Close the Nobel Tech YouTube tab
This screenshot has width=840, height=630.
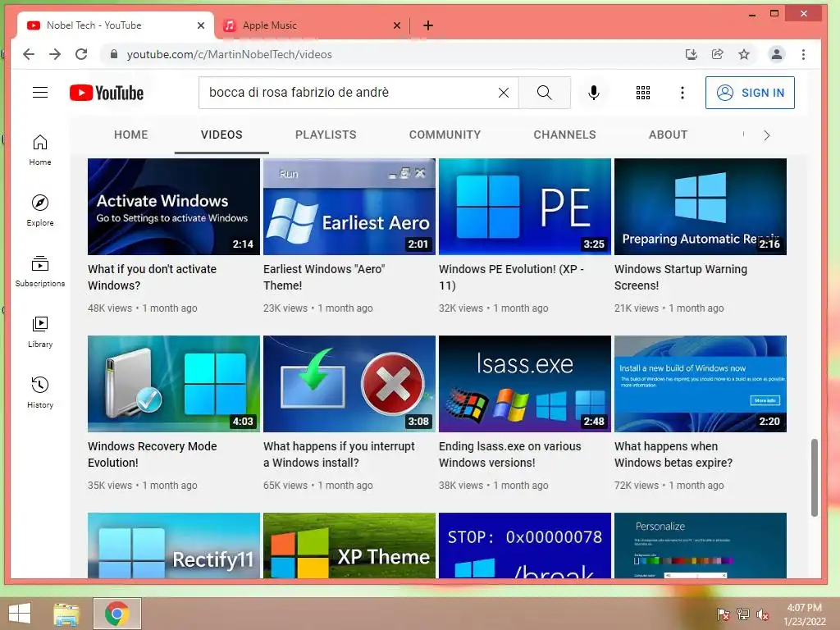(x=201, y=25)
